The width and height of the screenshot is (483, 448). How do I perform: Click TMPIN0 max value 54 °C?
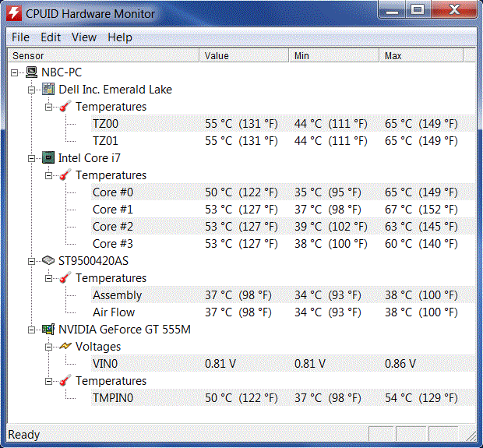pyautogui.click(x=421, y=398)
